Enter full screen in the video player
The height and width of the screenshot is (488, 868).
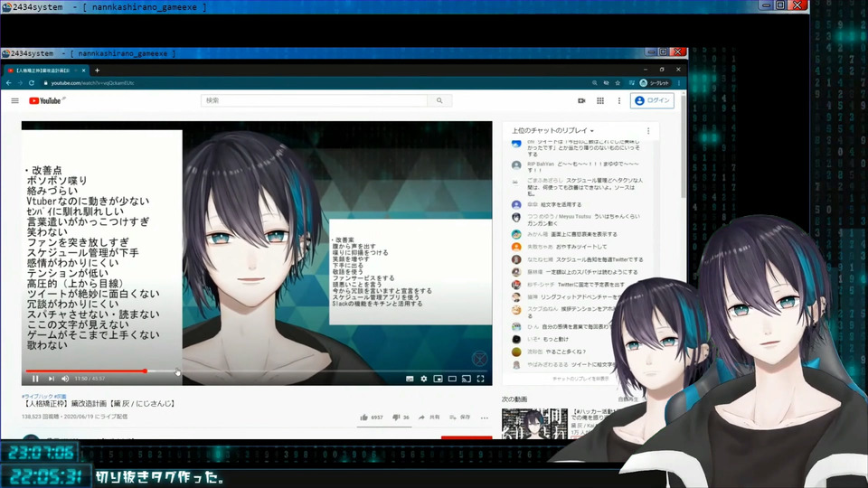click(x=480, y=379)
